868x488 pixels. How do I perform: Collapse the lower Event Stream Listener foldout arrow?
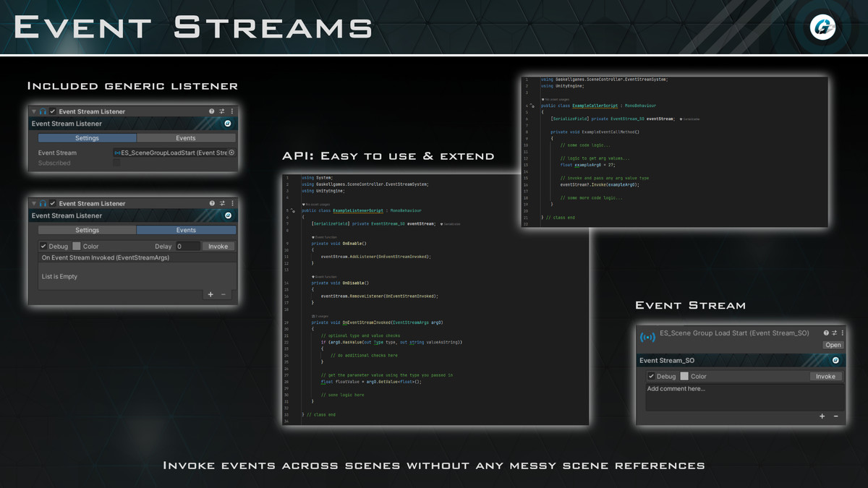click(34, 204)
